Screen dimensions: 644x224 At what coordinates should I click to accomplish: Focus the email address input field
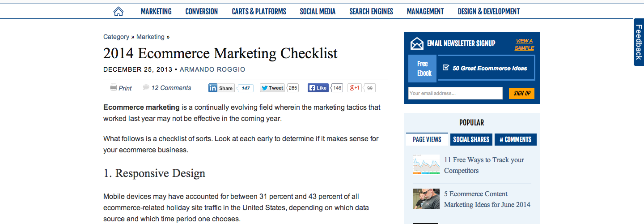(455, 93)
